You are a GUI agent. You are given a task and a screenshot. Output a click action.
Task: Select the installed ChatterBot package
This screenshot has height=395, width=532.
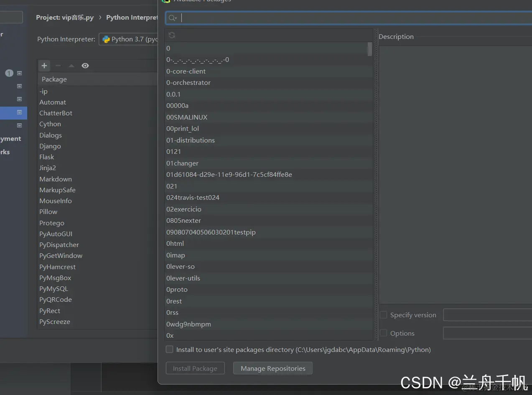coord(98,113)
